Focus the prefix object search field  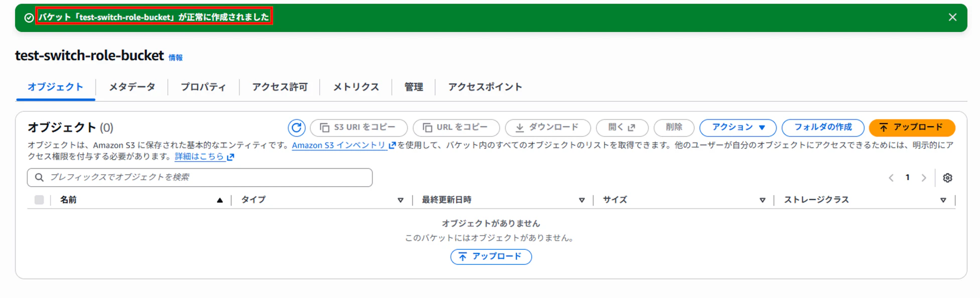[x=200, y=178]
